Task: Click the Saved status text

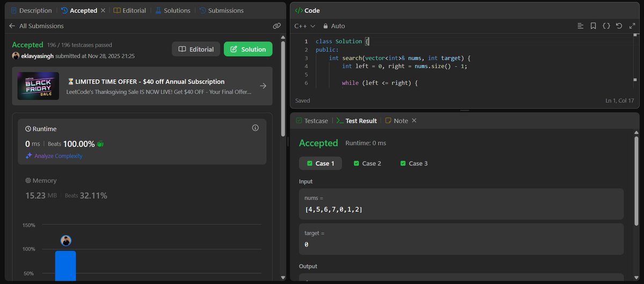Action: point(303,101)
